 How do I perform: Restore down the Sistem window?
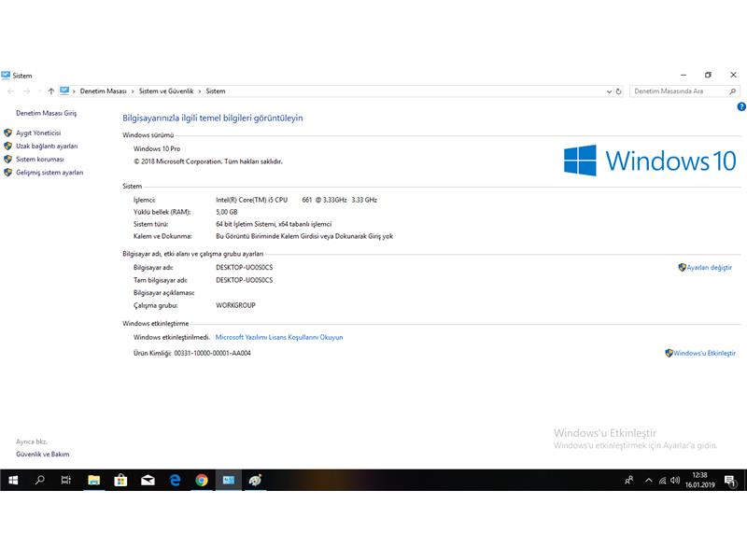pos(708,75)
